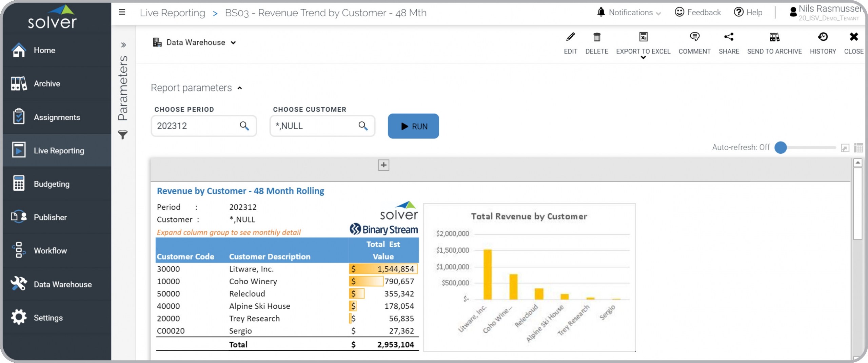Toggle the hamburger menu to collapse sidebar
The height and width of the screenshot is (363, 868).
pyautogui.click(x=122, y=13)
